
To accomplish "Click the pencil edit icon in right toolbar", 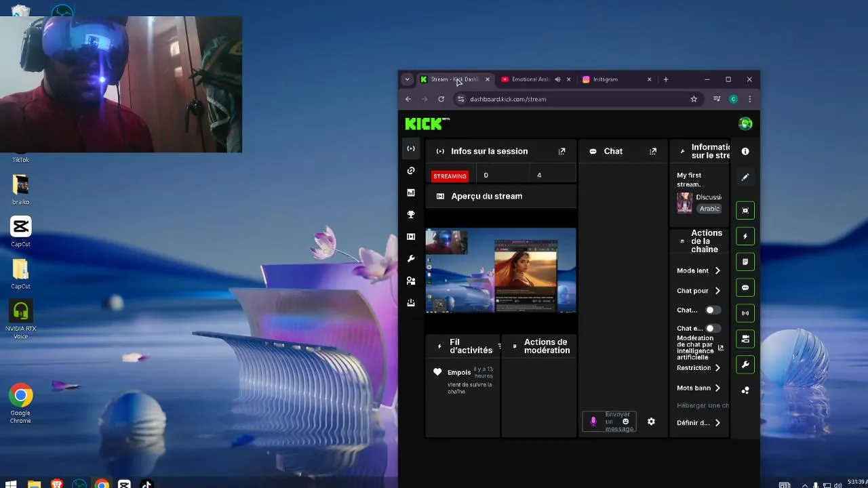I will [745, 177].
